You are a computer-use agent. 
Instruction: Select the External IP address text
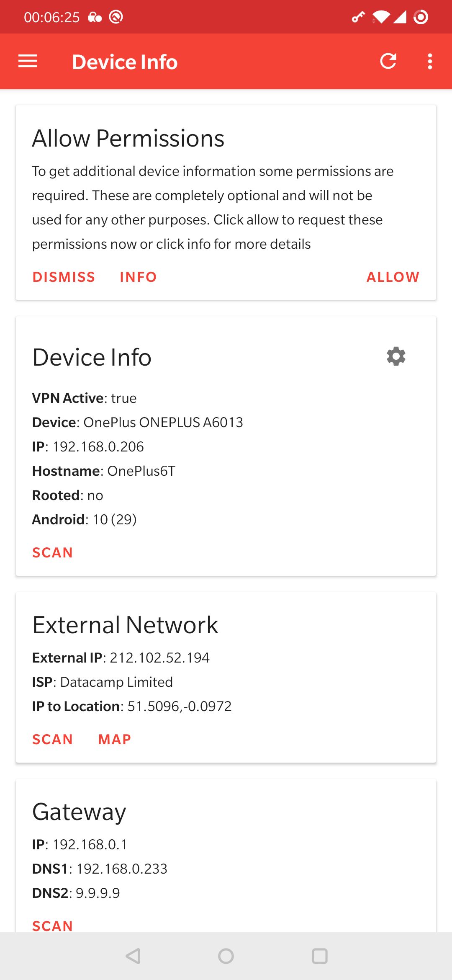159,658
